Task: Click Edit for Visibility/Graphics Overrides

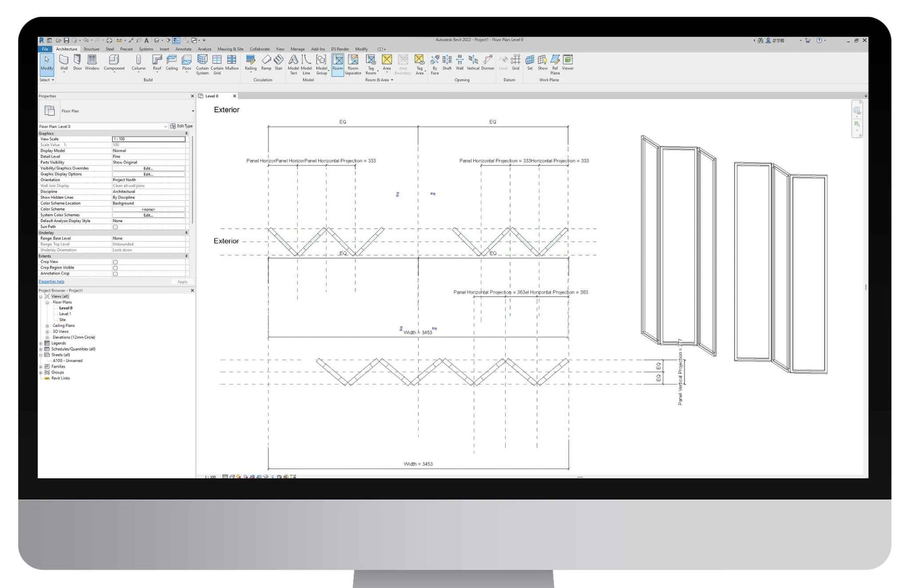Action: (148, 169)
